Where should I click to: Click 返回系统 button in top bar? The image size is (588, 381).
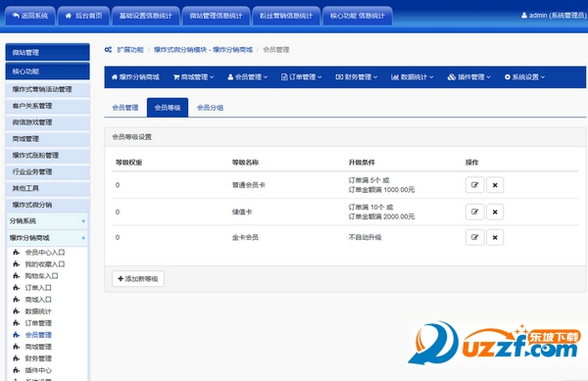click(30, 16)
